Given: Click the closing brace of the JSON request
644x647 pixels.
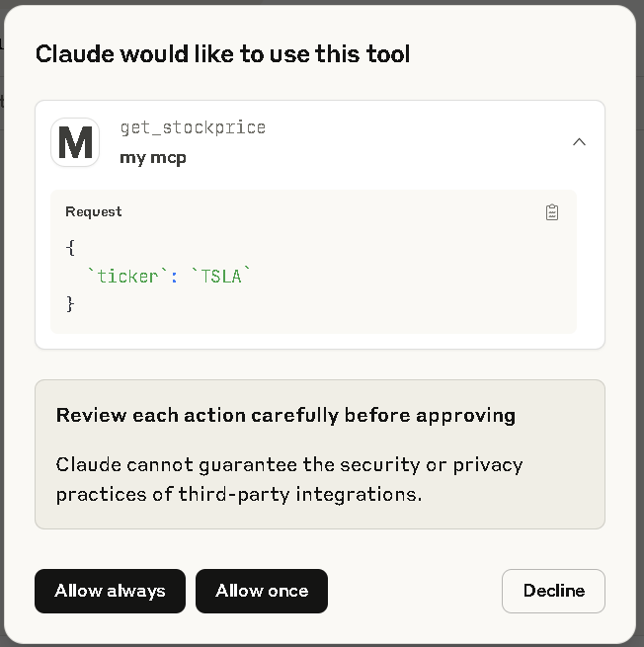Looking at the screenshot, I should (x=70, y=304).
